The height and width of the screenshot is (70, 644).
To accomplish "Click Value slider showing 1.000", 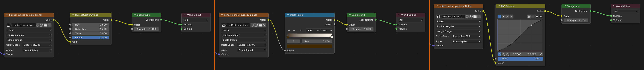I will (x=91, y=33).
